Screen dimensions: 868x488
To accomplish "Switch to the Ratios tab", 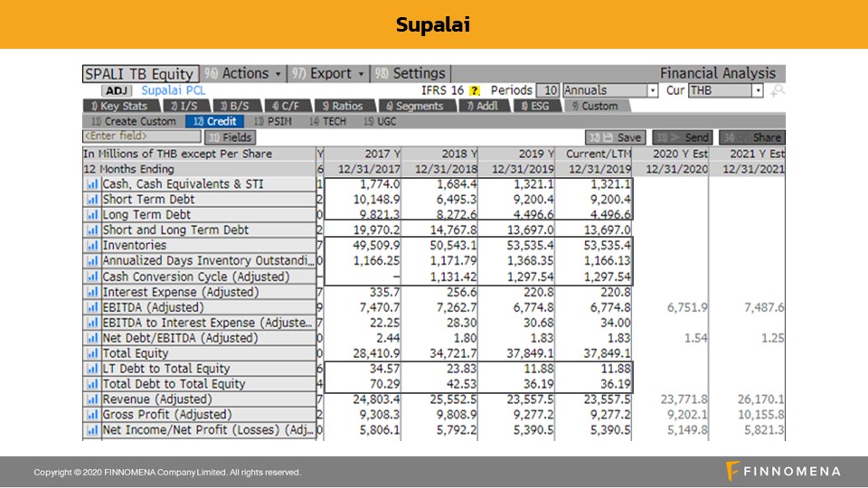I will (x=343, y=106).
